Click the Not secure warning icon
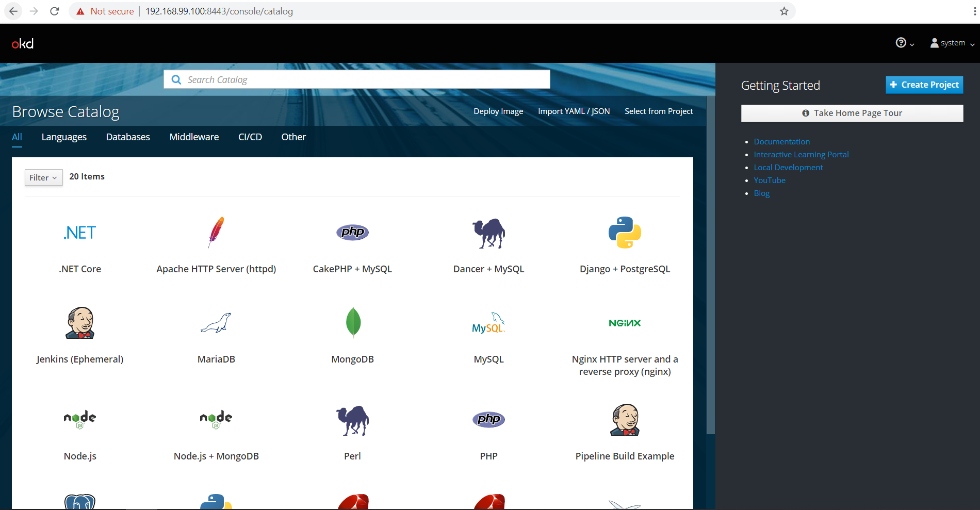Screen dimensions: 980x510 (x=80, y=11)
